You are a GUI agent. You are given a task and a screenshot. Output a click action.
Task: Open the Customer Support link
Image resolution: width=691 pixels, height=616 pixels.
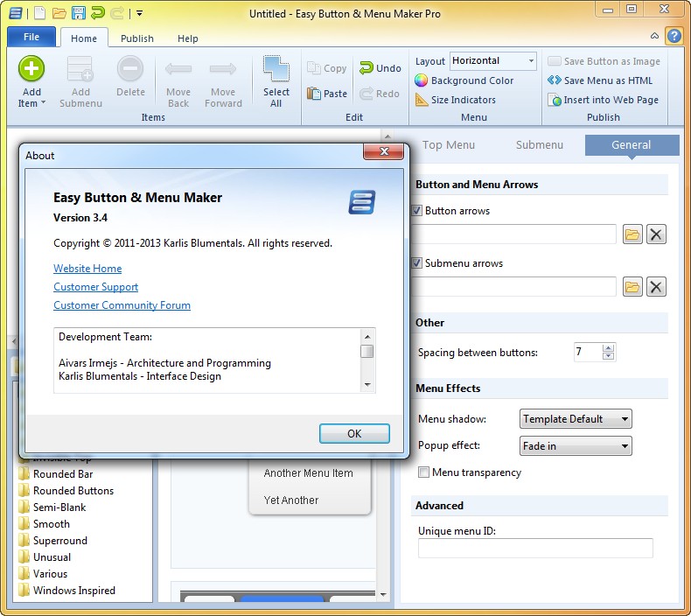[x=95, y=287]
